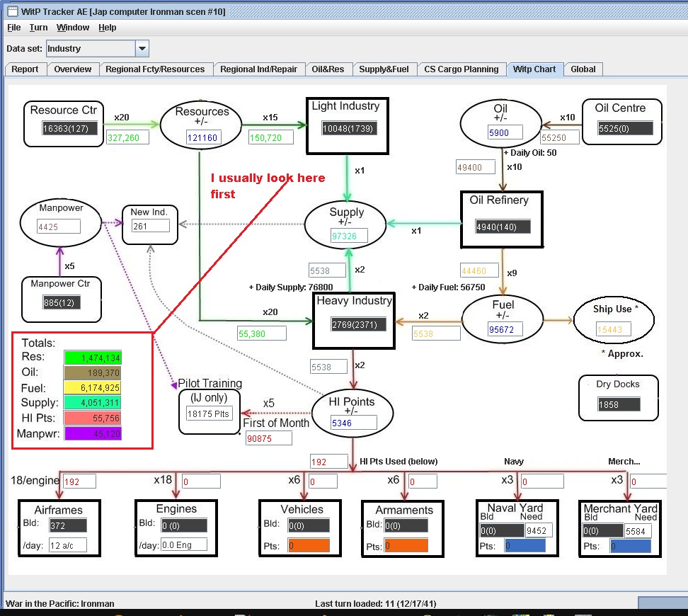This screenshot has height=616, width=688.
Task: Open the CS Cargo Planning tab
Action: tap(461, 69)
